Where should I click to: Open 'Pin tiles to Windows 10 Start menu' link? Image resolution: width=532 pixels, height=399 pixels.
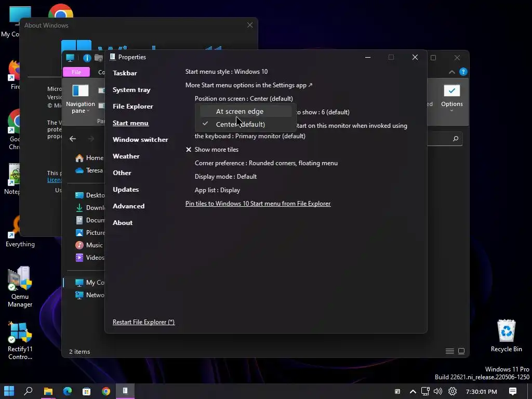(258, 204)
